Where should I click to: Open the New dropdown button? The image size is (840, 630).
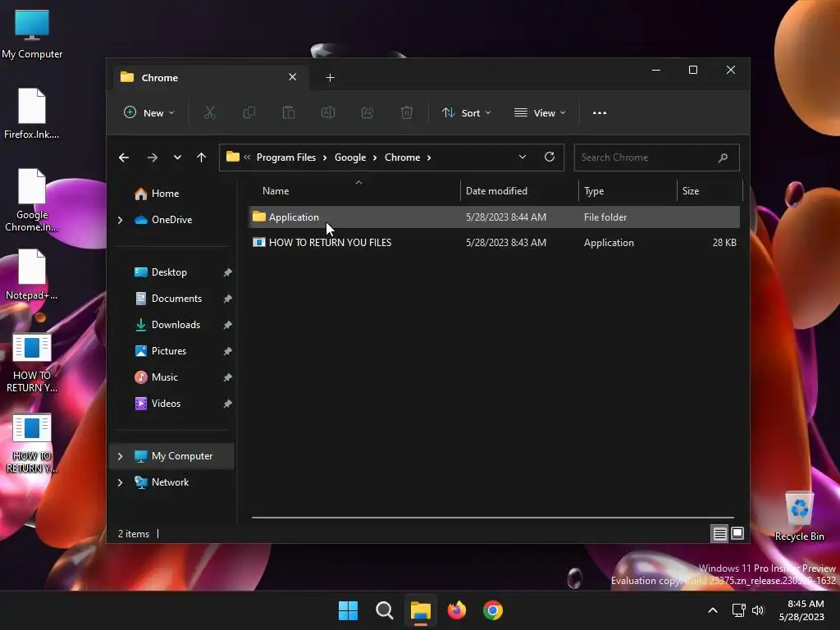point(149,113)
